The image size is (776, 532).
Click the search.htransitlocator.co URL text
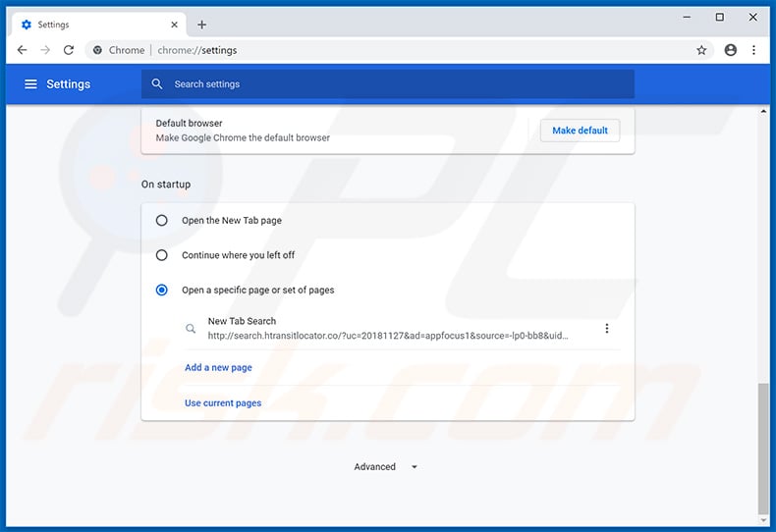388,336
